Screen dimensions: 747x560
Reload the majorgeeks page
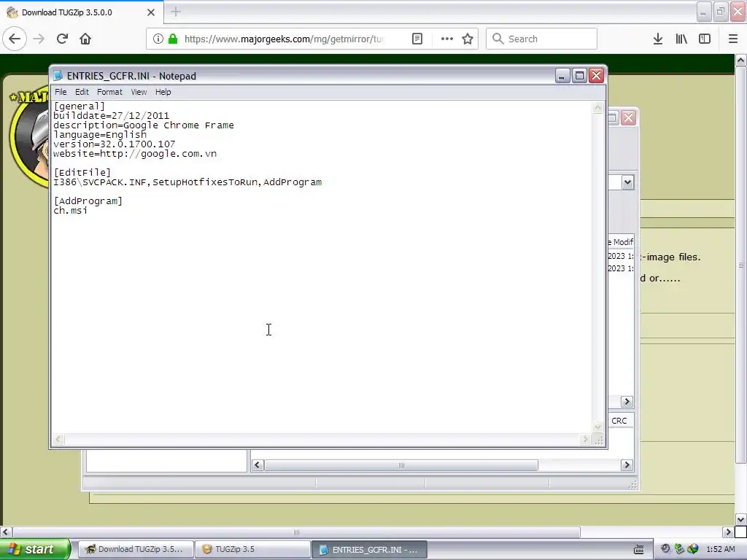tap(62, 39)
